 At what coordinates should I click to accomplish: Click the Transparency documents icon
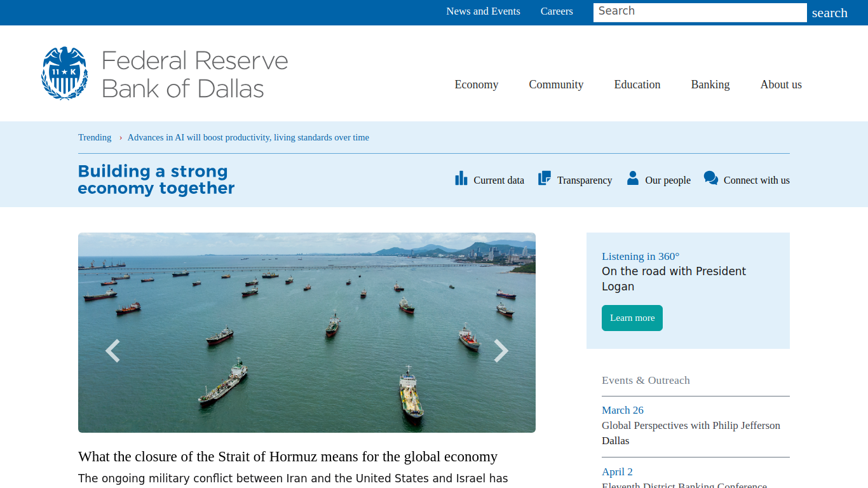tap(545, 179)
